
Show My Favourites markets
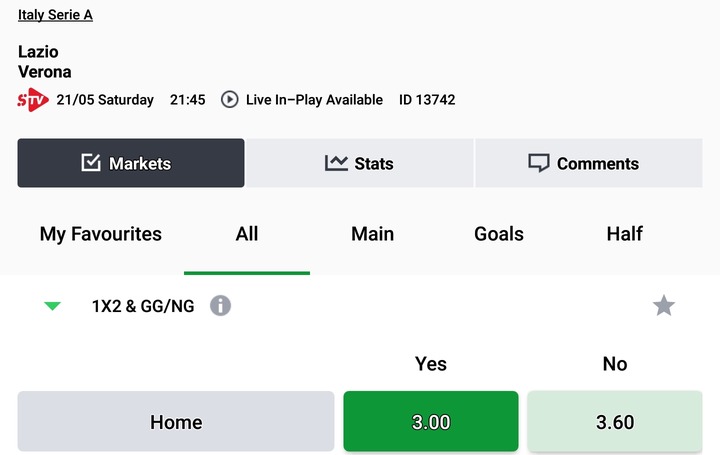tap(101, 234)
